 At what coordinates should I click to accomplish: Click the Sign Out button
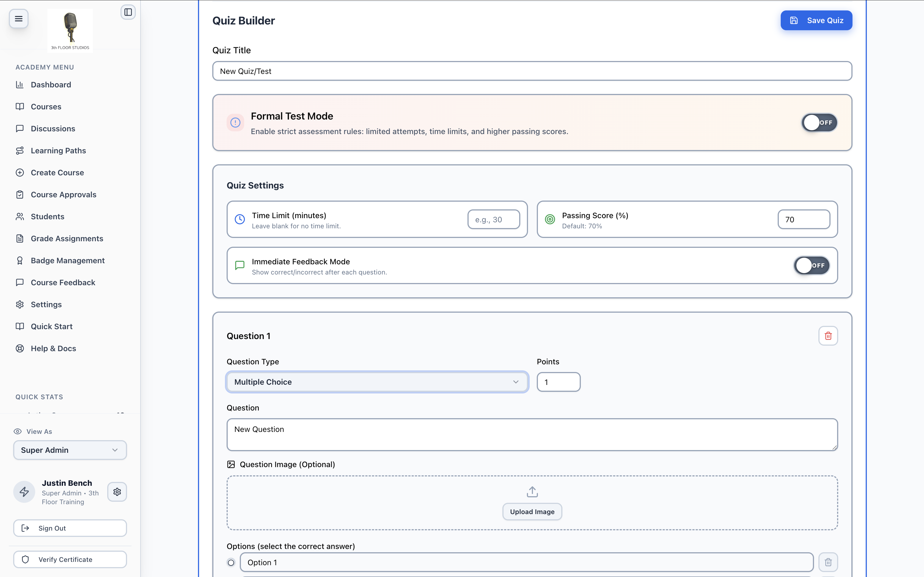70,528
